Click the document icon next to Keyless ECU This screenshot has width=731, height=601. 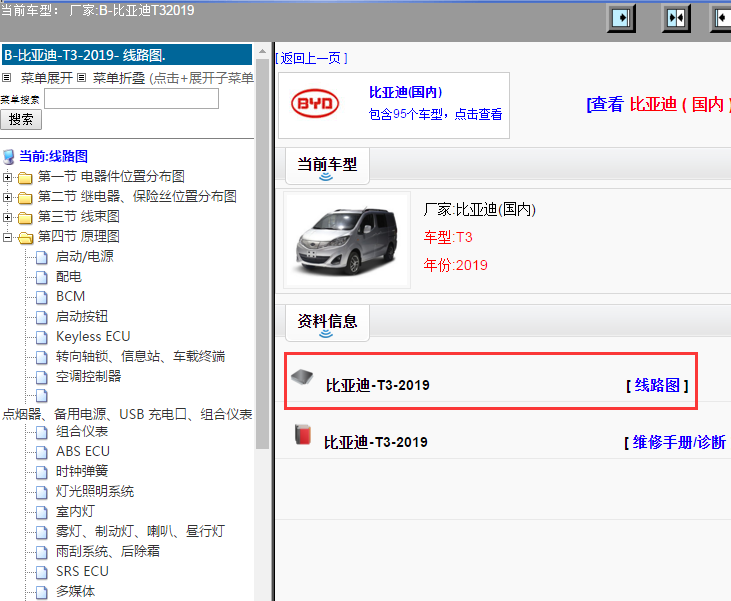[42, 338]
